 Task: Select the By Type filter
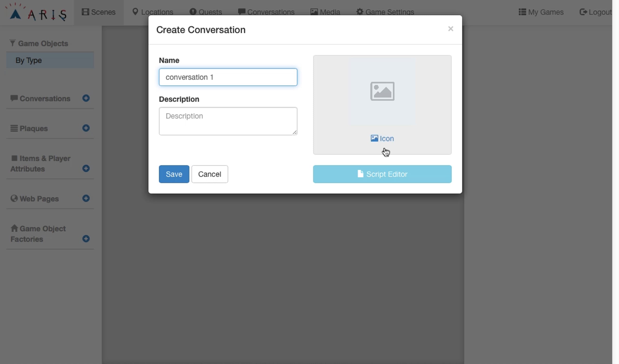pyautogui.click(x=50, y=60)
